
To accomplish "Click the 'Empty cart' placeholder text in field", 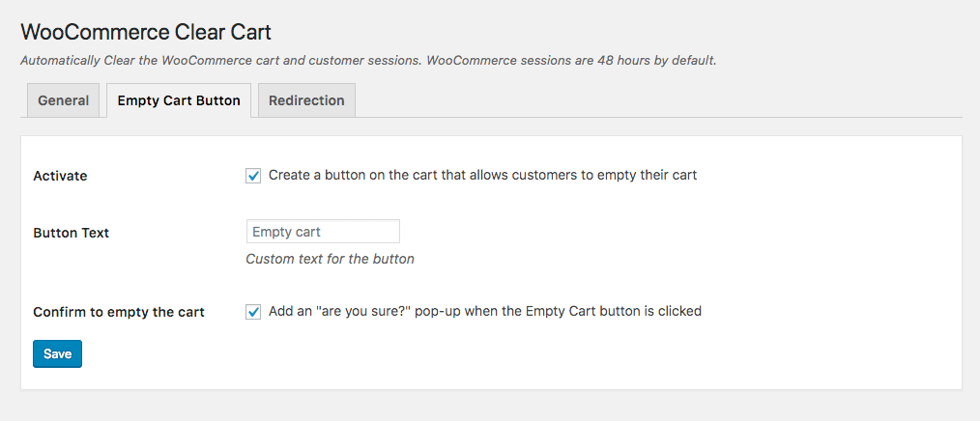I will click(x=286, y=232).
